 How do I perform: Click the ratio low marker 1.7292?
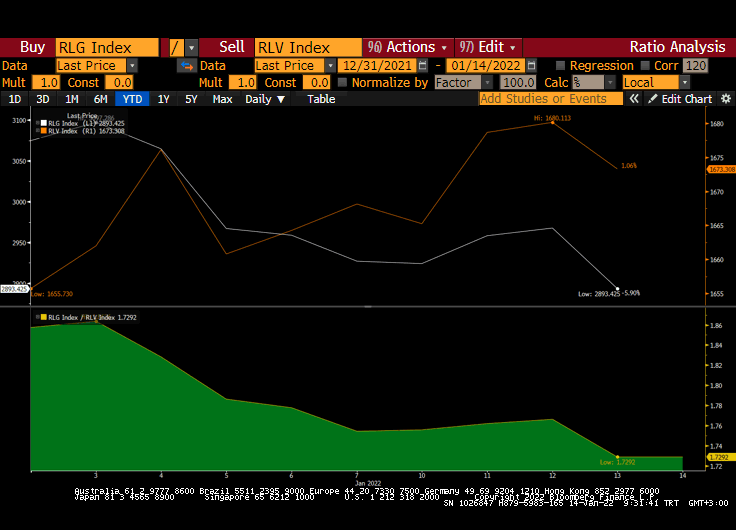pos(617,457)
